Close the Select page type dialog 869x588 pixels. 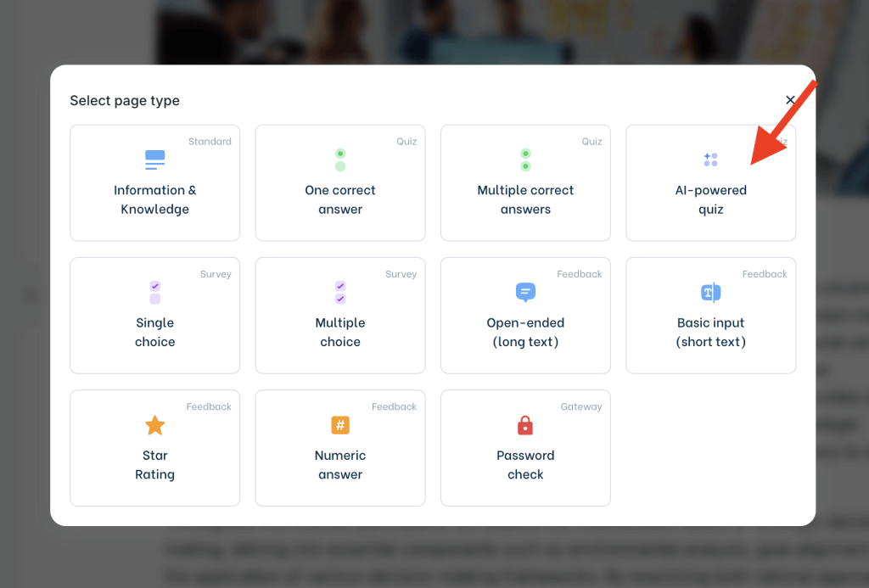click(790, 100)
